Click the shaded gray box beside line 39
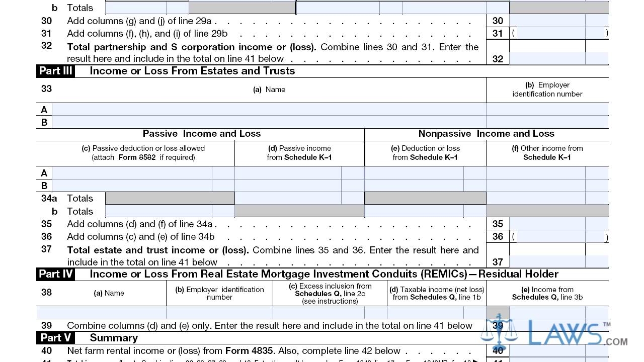The width and height of the screenshot is (644, 362). (x=498, y=312)
